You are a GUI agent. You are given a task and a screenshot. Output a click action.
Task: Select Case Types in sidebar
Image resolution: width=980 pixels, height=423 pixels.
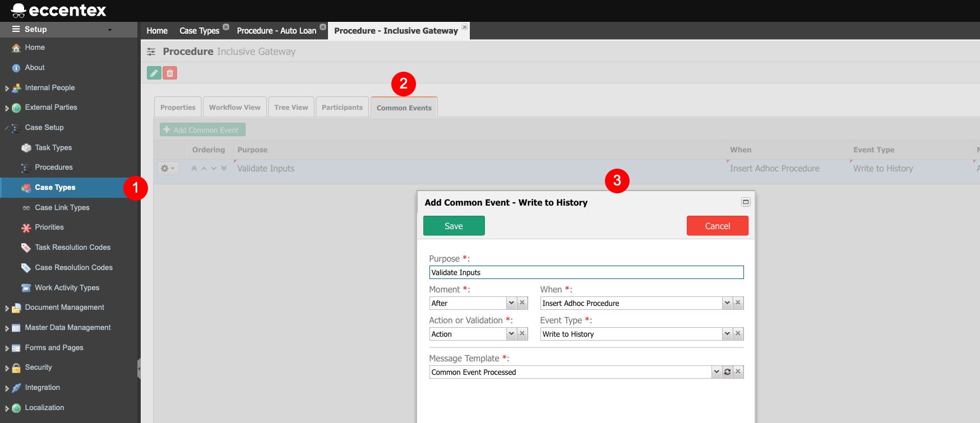pyautogui.click(x=68, y=188)
